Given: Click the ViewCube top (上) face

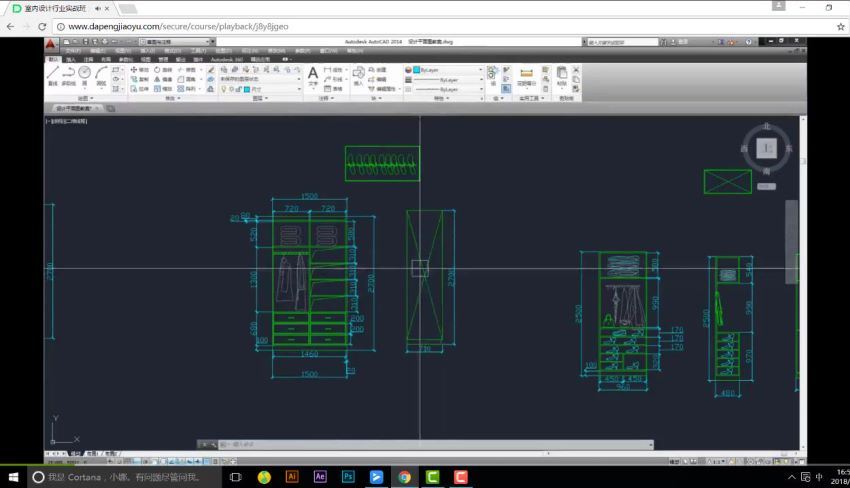Looking at the screenshot, I should pyautogui.click(x=767, y=148).
